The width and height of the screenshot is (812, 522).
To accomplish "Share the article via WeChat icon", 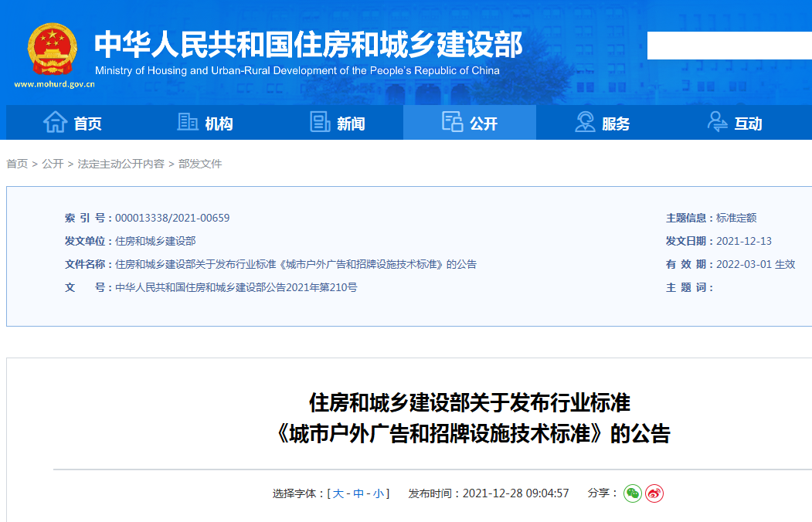I will point(632,493).
